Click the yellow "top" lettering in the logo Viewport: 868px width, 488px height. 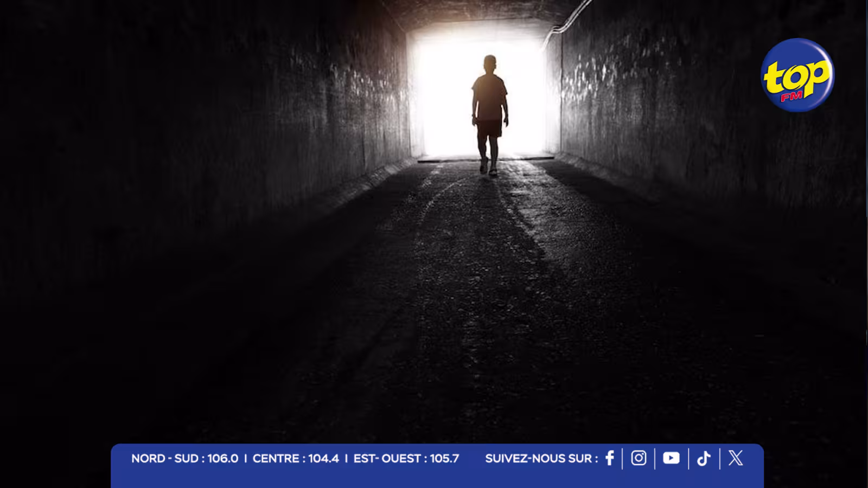[796, 76]
